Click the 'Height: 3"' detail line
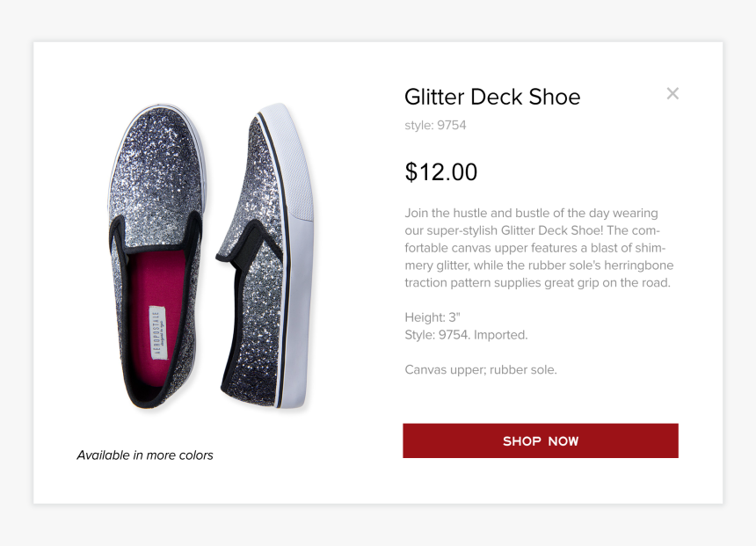This screenshot has height=546, width=756. point(433,317)
